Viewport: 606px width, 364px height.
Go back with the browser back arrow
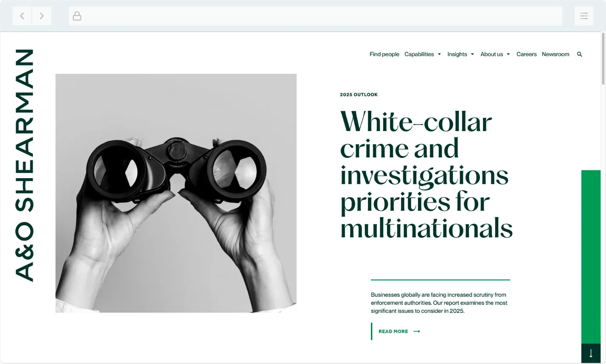(22, 16)
